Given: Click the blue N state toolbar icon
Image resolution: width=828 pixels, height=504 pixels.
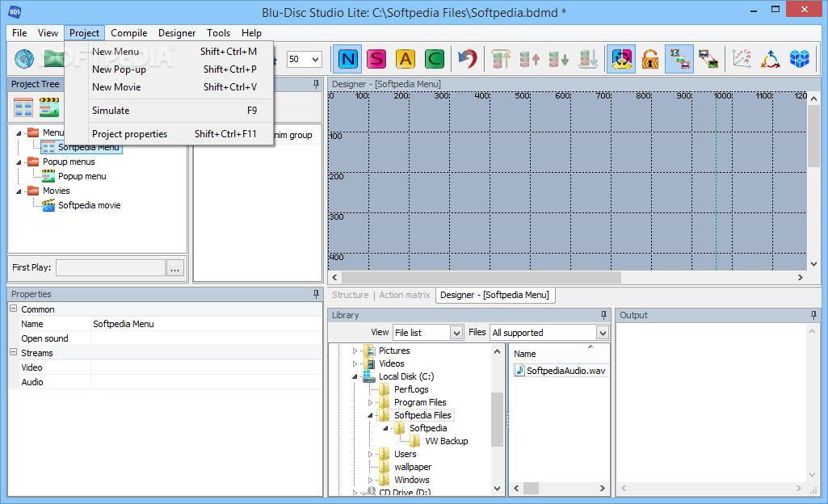Looking at the screenshot, I should pos(348,59).
